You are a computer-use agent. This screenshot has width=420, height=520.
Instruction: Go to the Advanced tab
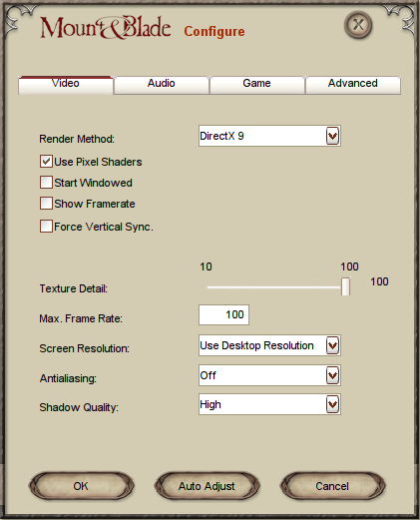[x=353, y=85]
